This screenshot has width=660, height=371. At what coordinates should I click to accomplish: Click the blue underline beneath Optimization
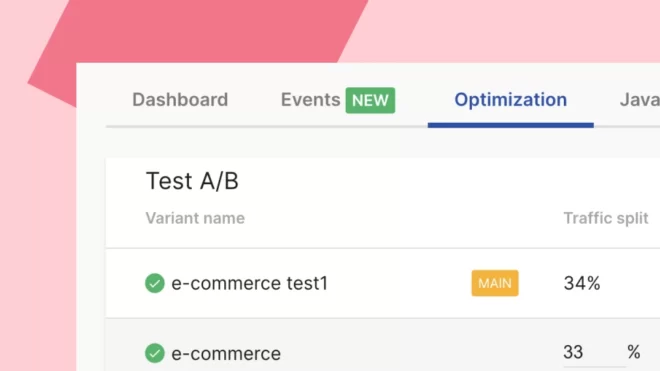pos(511,125)
